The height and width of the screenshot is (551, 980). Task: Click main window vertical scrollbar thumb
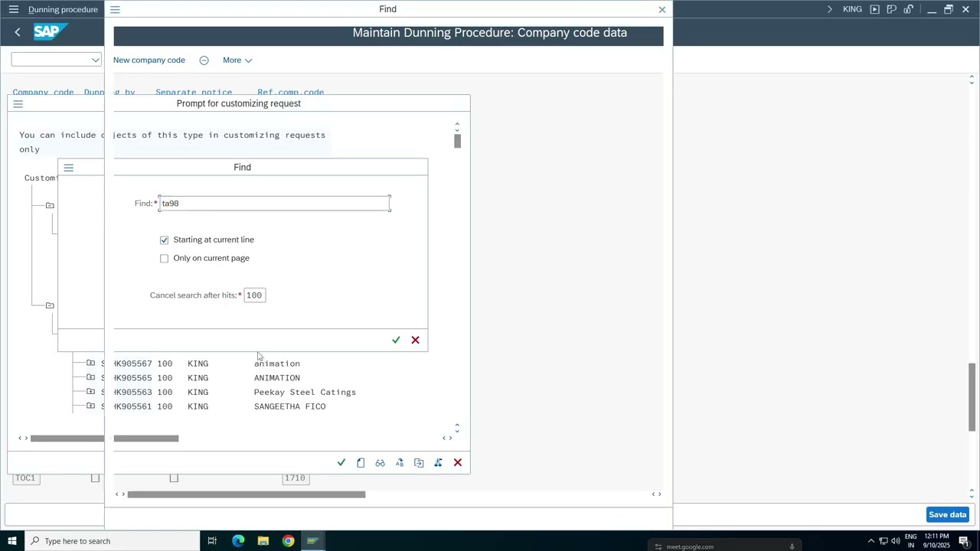972,397
